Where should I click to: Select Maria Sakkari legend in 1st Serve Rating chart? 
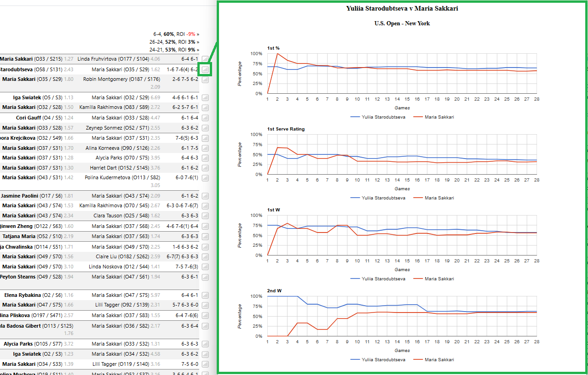point(433,198)
